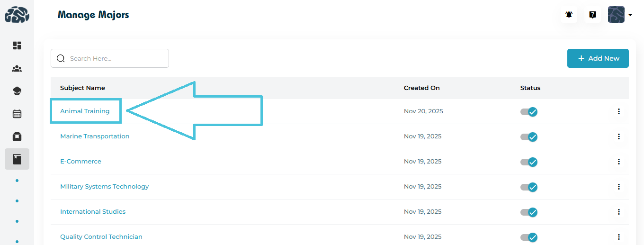The height and width of the screenshot is (245, 644).
Task: Open three-dot menu for Quality Control Technician
Action: (618, 237)
